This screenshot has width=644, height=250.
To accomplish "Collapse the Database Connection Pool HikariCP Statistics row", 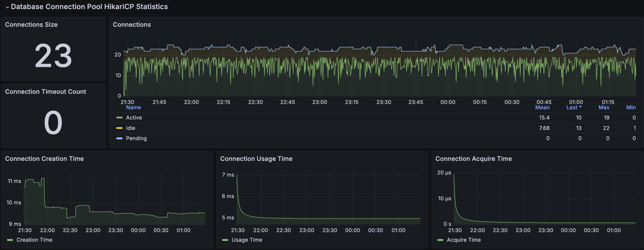I will 7,7.
